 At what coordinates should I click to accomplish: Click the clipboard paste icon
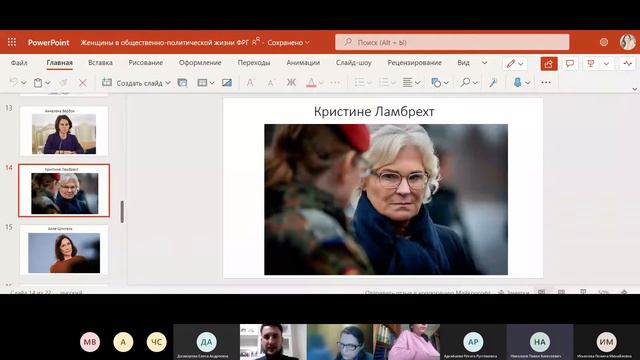tap(38, 83)
